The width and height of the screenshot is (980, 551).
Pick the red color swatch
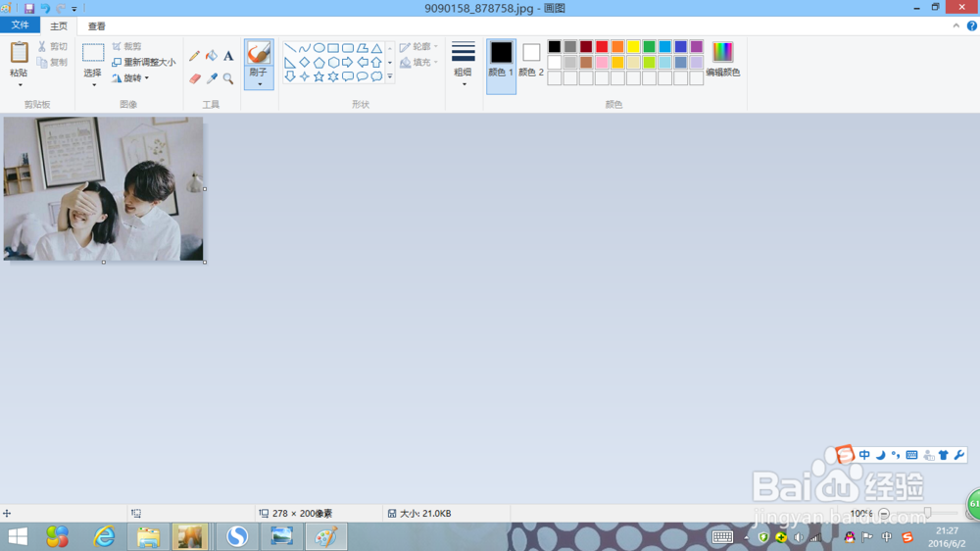602,46
